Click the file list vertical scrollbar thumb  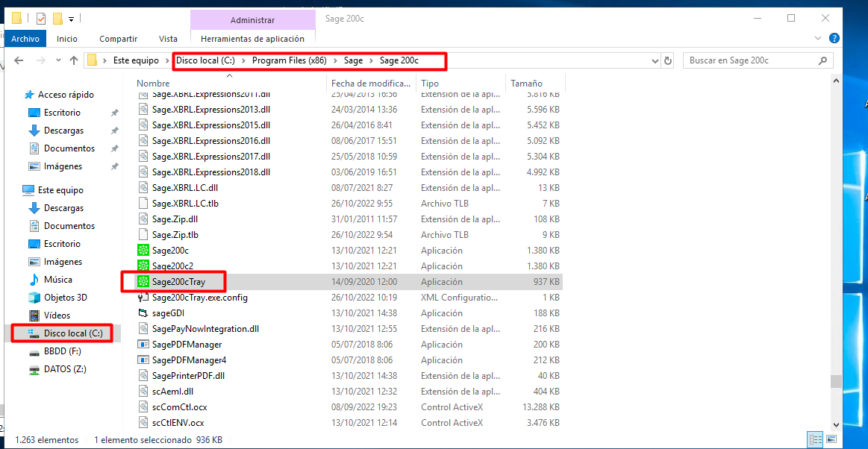click(835, 382)
